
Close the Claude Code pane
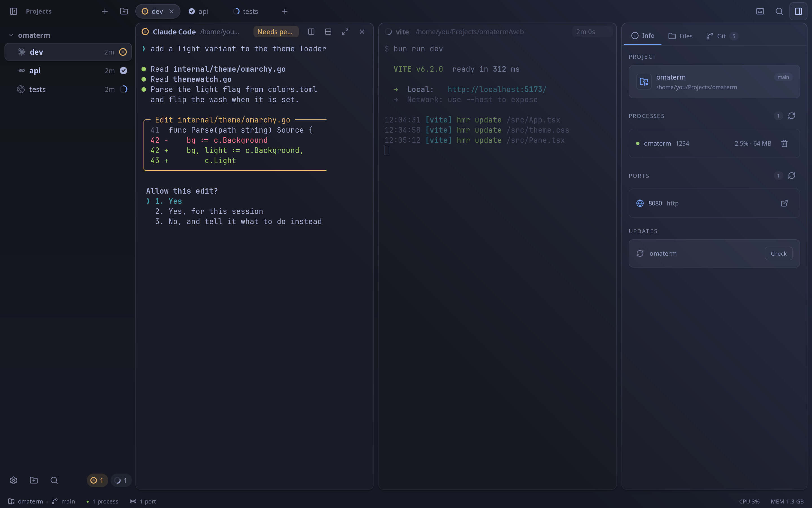362,32
